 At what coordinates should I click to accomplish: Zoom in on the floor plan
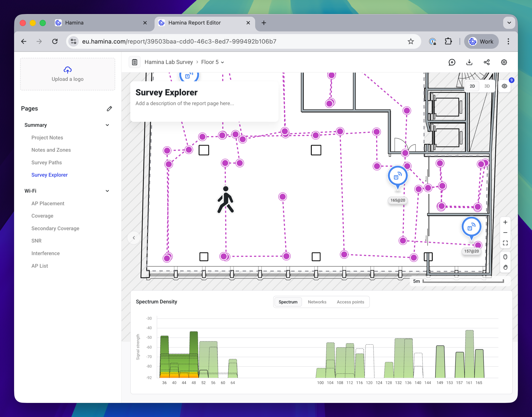505,222
